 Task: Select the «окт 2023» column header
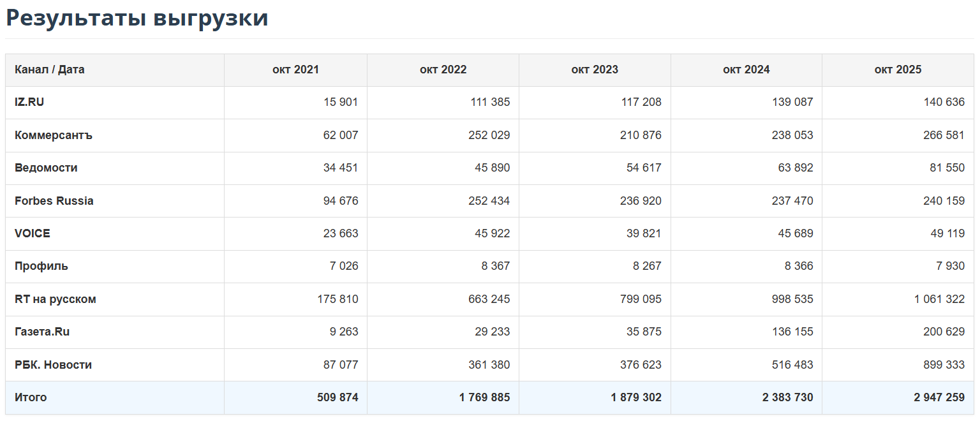[595, 70]
